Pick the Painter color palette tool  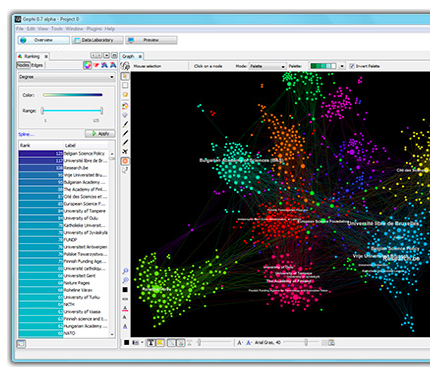pos(125,106)
